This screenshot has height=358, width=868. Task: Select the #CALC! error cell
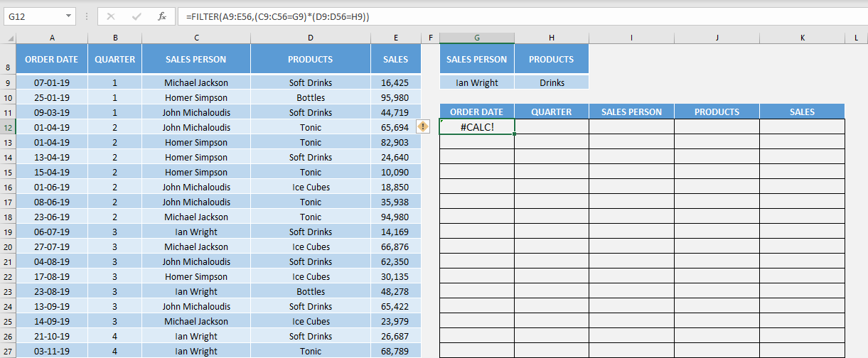[477, 127]
